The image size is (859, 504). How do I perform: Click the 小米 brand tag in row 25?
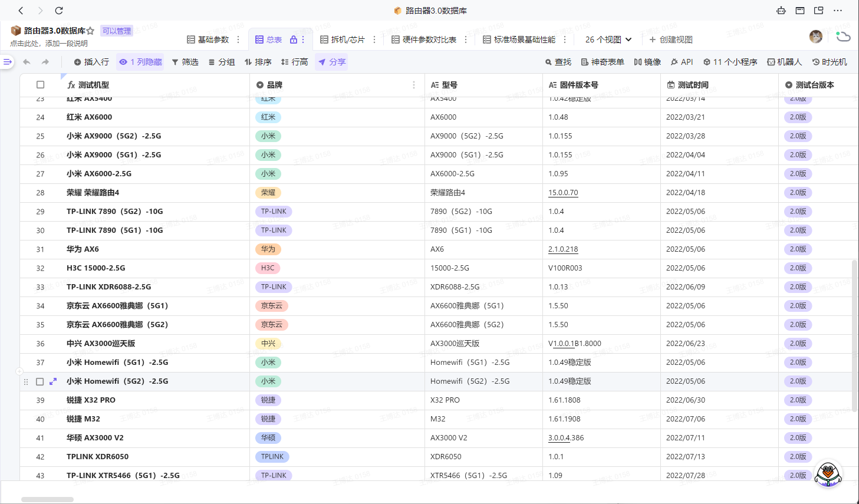coord(268,136)
